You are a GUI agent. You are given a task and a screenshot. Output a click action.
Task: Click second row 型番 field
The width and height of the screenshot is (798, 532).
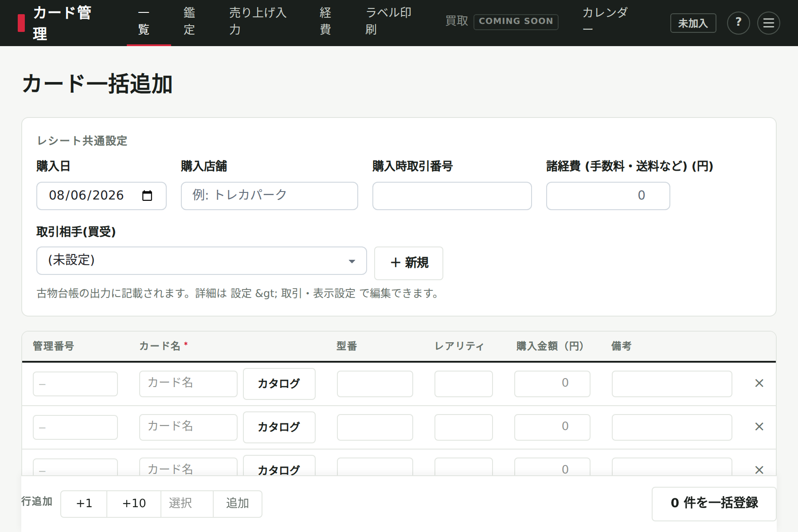[x=375, y=427]
